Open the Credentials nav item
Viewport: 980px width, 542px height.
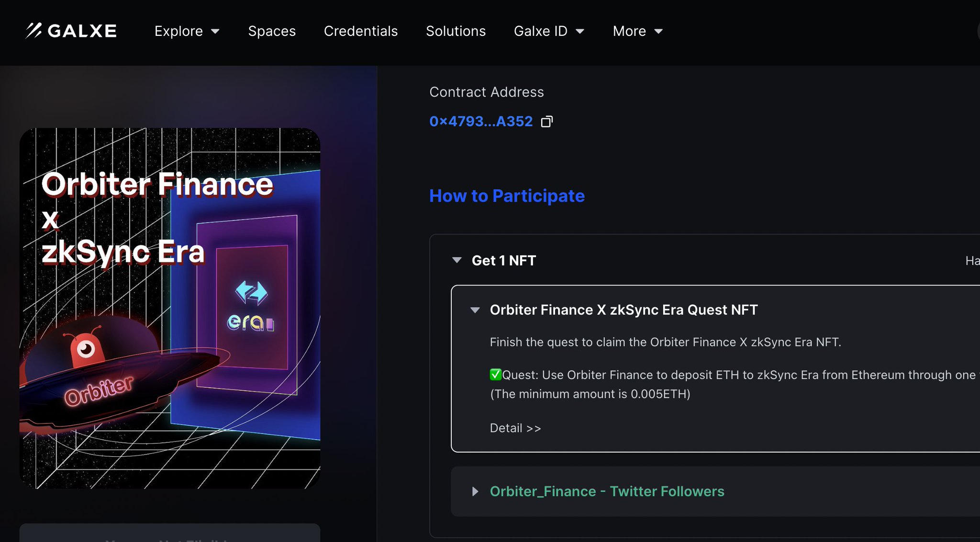361,31
